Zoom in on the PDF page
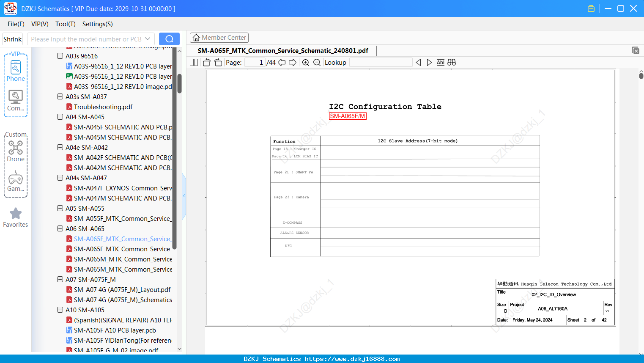This screenshot has width=644, height=363. tap(306, 63)
